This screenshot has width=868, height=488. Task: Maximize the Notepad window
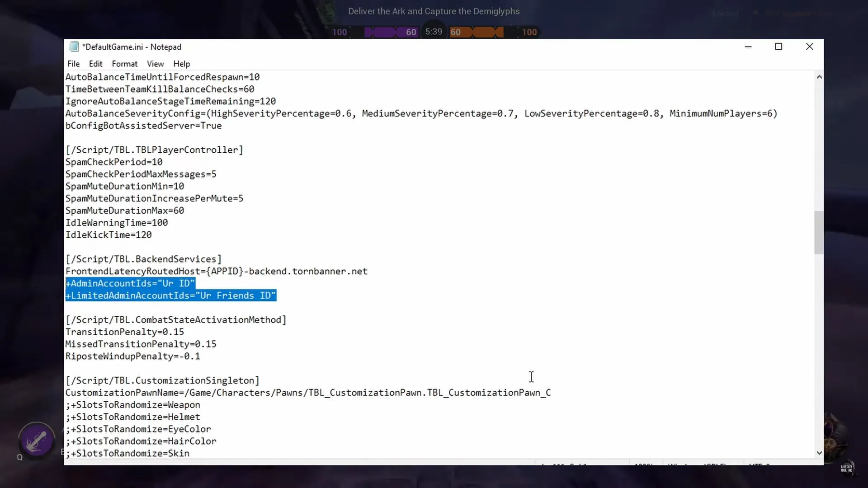click(779, 47)
